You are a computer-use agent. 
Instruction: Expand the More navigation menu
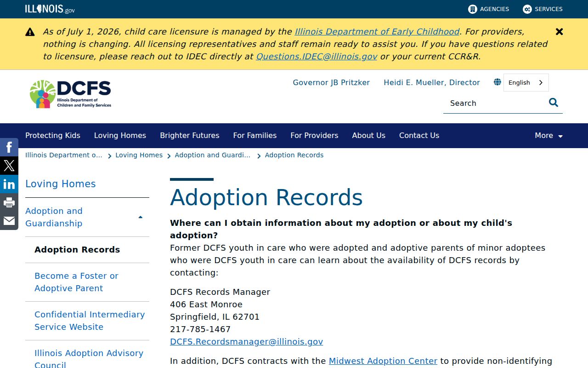[x=548, y=136]
